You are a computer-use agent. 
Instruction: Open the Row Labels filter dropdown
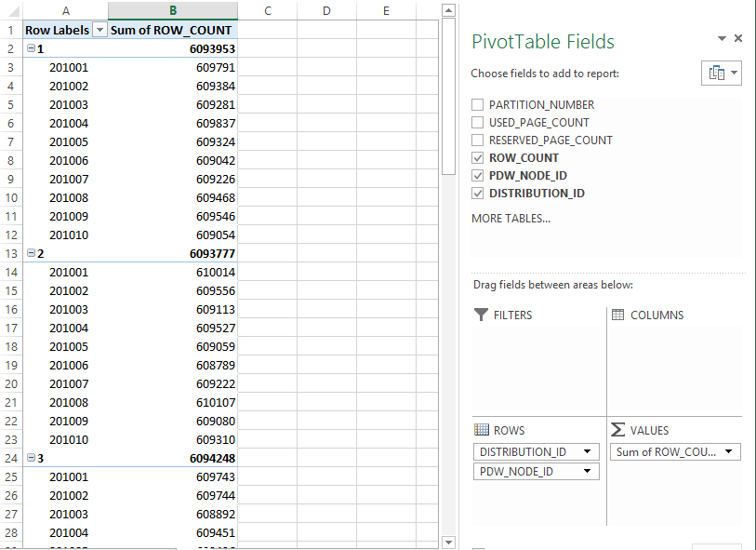99,30
